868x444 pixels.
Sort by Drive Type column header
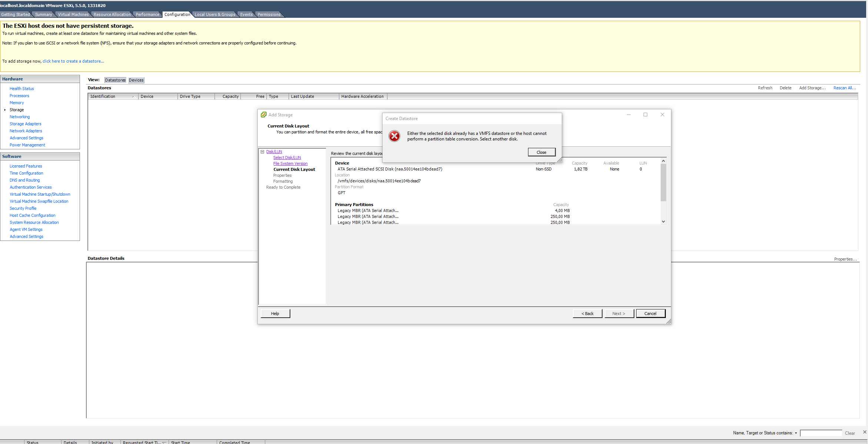[x=196, y=96]
